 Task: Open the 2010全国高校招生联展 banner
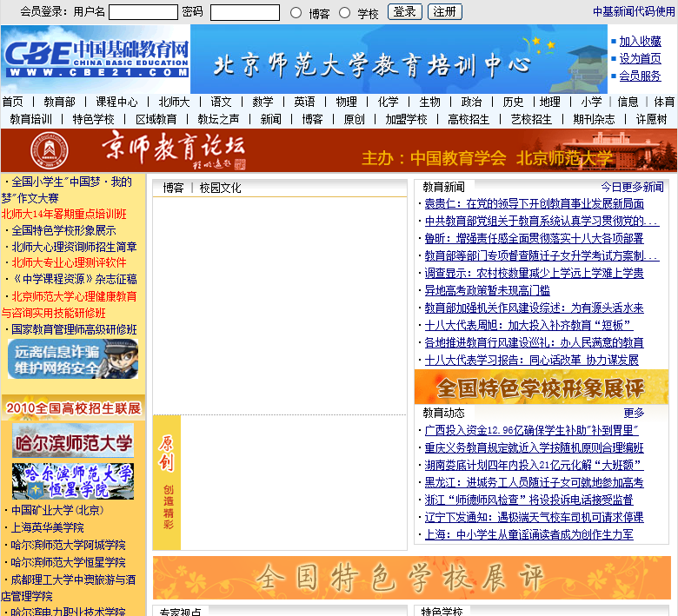[x=73, y=407]
